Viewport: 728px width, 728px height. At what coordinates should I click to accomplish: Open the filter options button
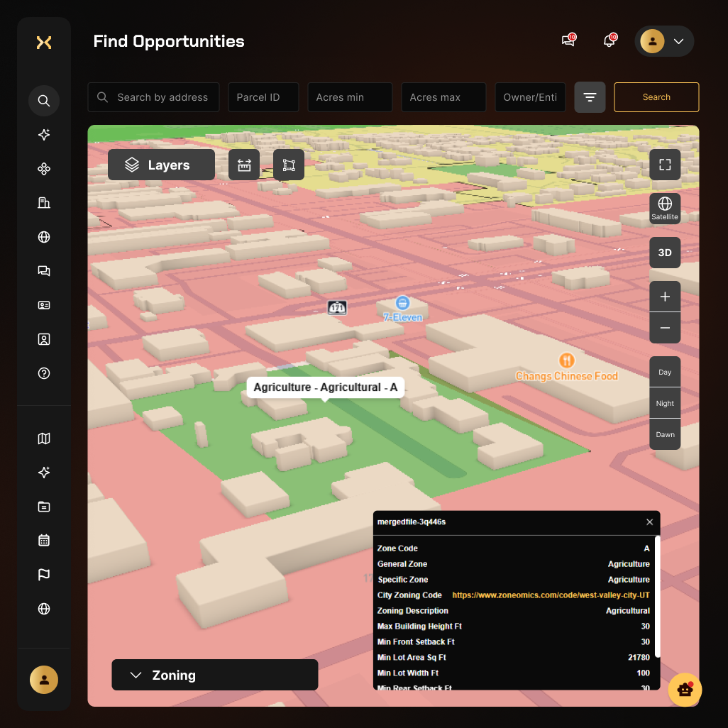pyautogui.click(x=590, y=97)
